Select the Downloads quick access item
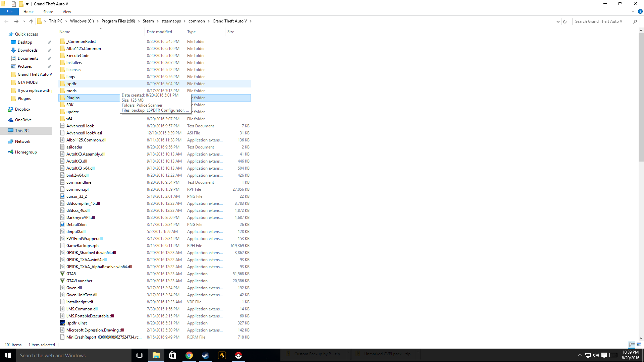 tap(28, 50)
